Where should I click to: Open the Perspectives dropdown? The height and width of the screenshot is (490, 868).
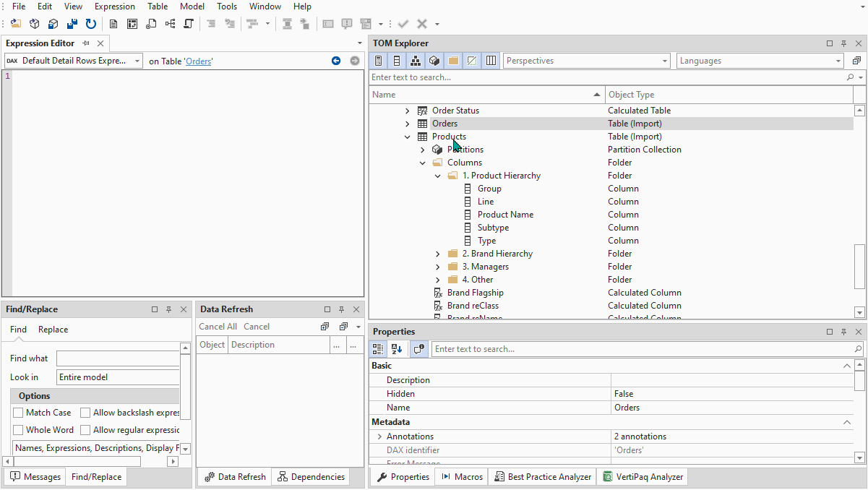(666, 61)
